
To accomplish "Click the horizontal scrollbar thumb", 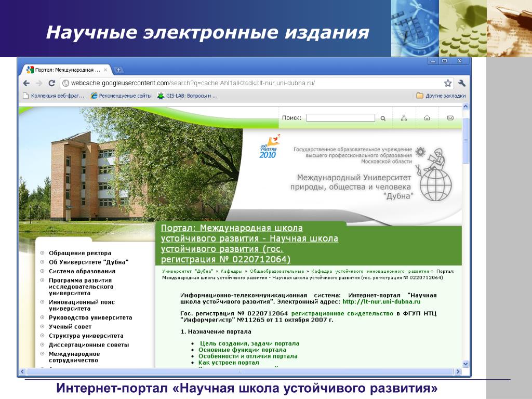I will [240, 372].
